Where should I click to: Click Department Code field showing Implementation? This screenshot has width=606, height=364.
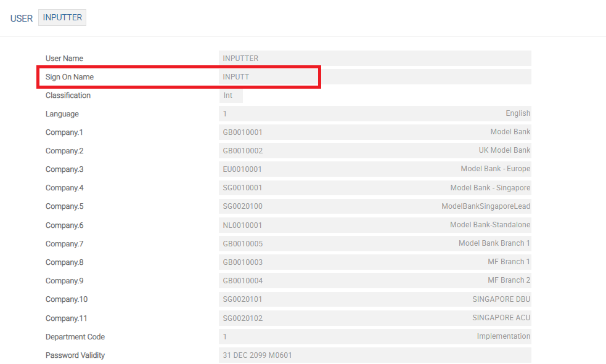(x=374, y=337)
